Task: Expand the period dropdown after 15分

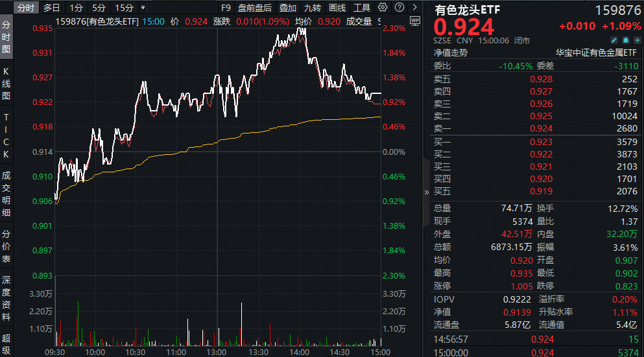Action: point(142,8)
